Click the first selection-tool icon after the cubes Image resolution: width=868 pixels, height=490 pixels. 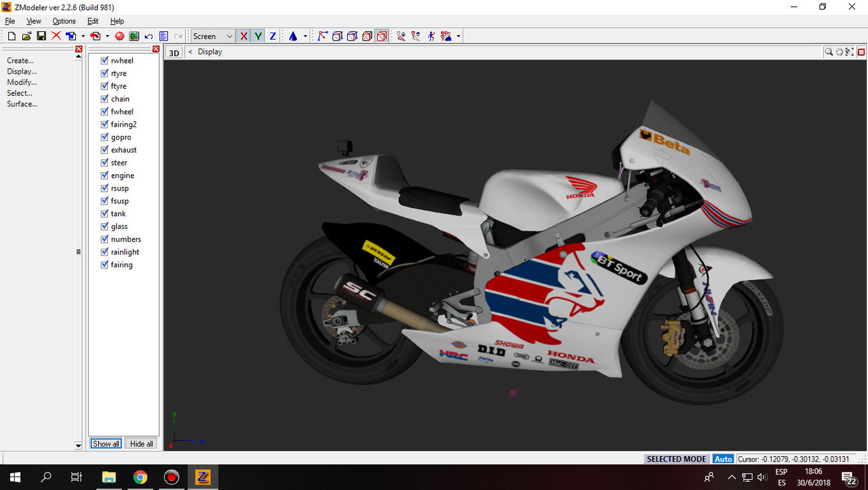pos(401,36)
